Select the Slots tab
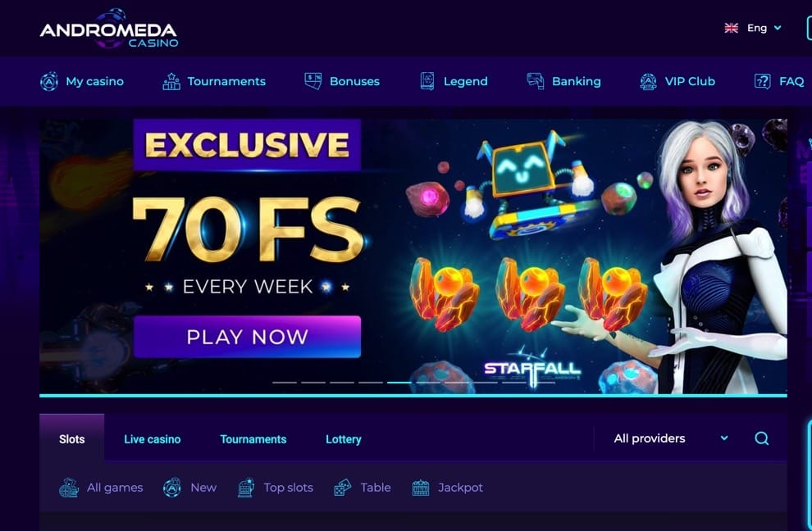This screenshot has width=812, height=531. (x=71, y=439)
